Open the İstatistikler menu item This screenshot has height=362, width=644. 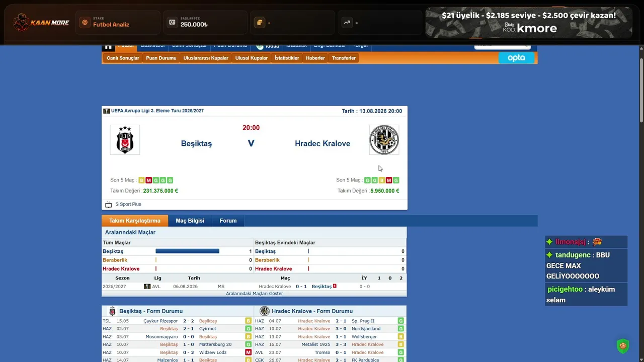pos(287,58)
